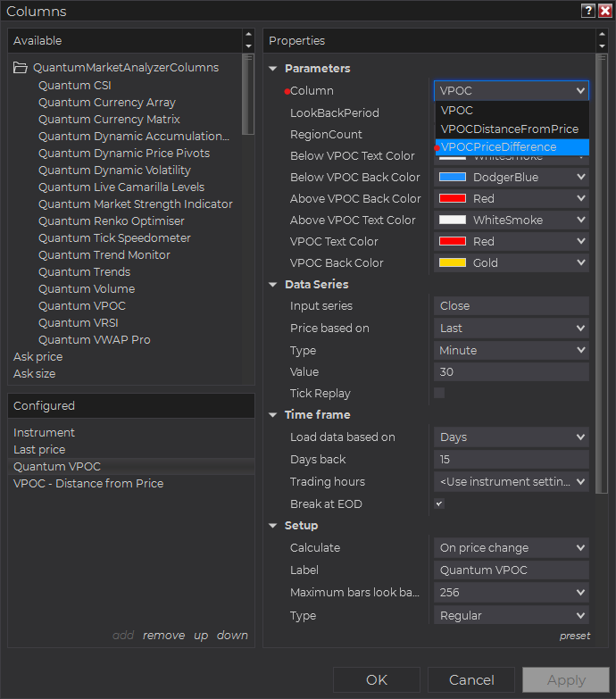Edit the Label field Quantum VPOC

click(x=512, y=570)
